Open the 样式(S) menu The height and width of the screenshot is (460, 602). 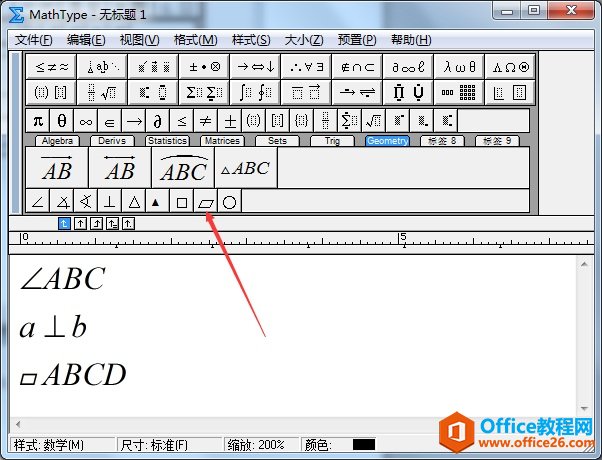pos(251,40)
